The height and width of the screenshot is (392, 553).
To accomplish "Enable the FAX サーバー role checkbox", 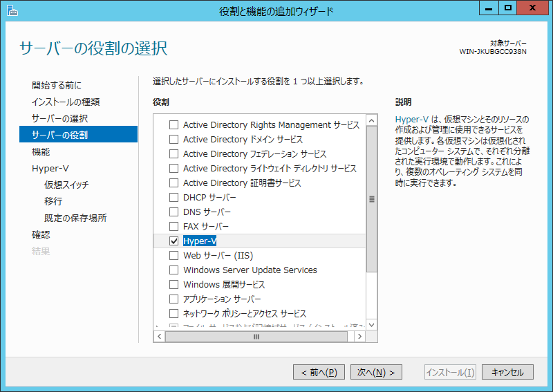I will [174, 226].
